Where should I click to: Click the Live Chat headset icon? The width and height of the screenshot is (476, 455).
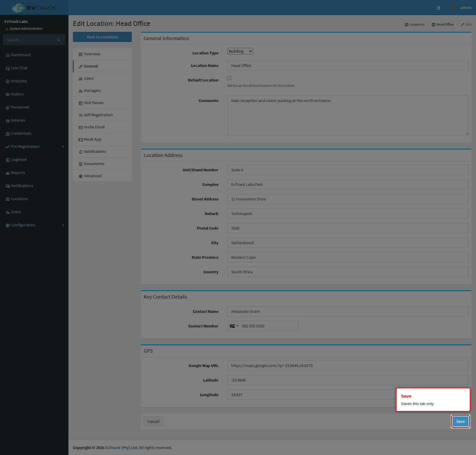point(8,68)
